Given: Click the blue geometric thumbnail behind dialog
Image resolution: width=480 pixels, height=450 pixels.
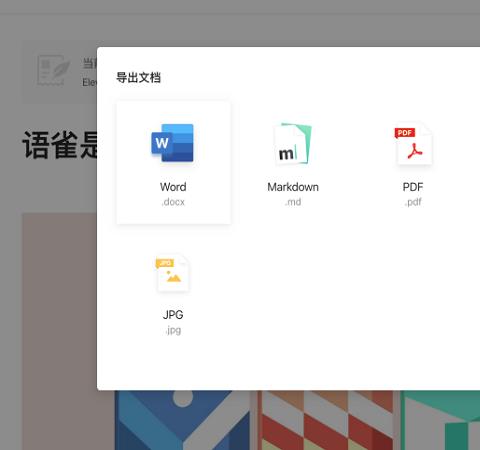Looking at the screenshot, I should (x=182, y=420).
